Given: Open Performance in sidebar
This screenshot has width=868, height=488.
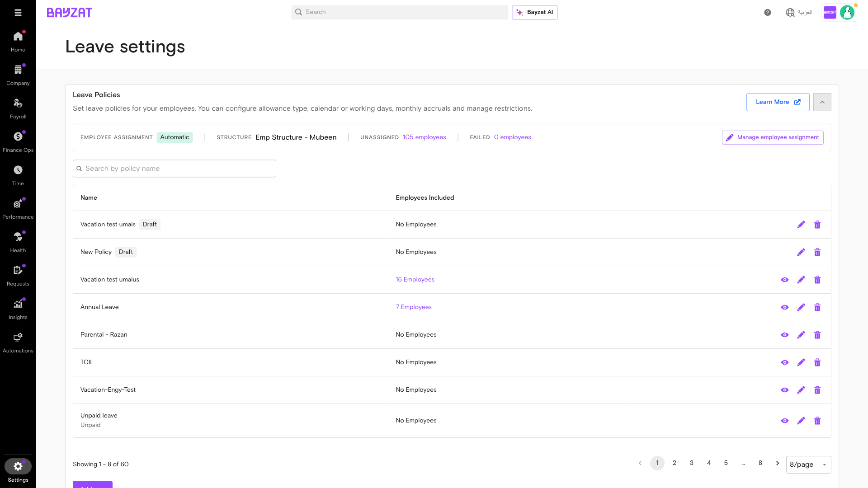Looking at the screenshot, I should click(18, 209).
